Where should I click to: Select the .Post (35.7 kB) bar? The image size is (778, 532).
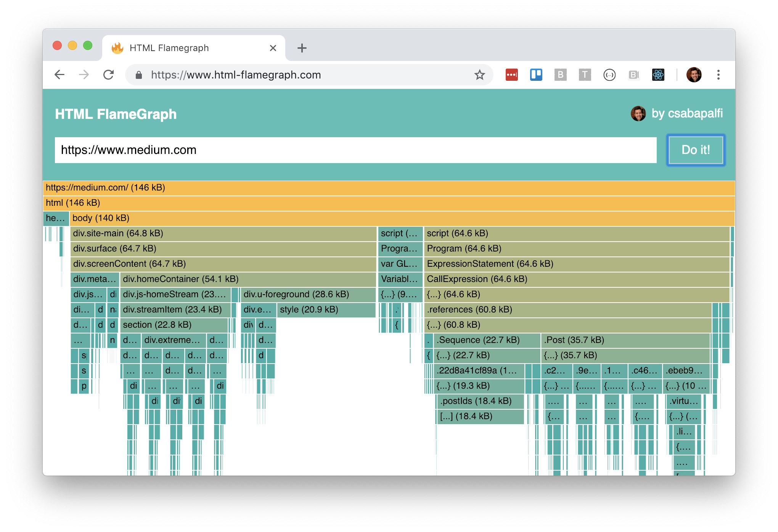(625, 340)
